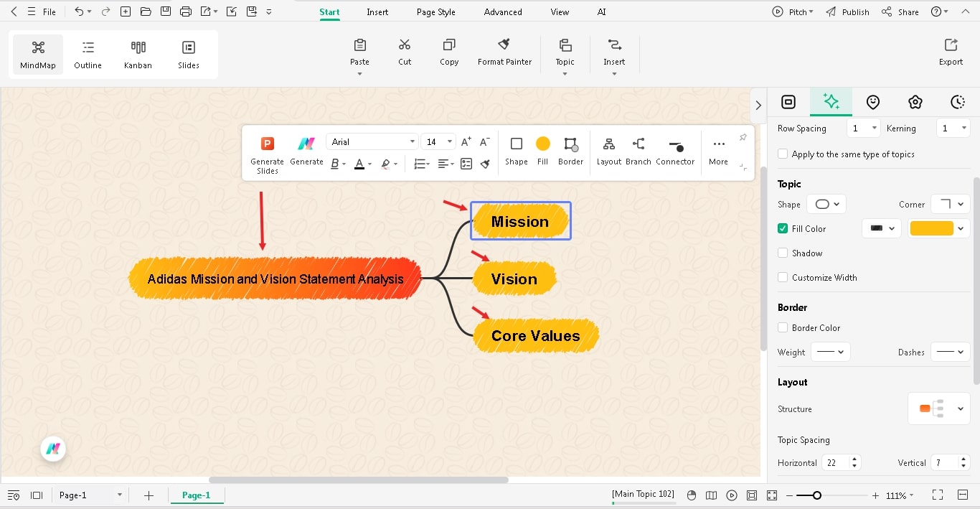Open the View tab
This screenshot has height=509, width=980.
[560, 12]
